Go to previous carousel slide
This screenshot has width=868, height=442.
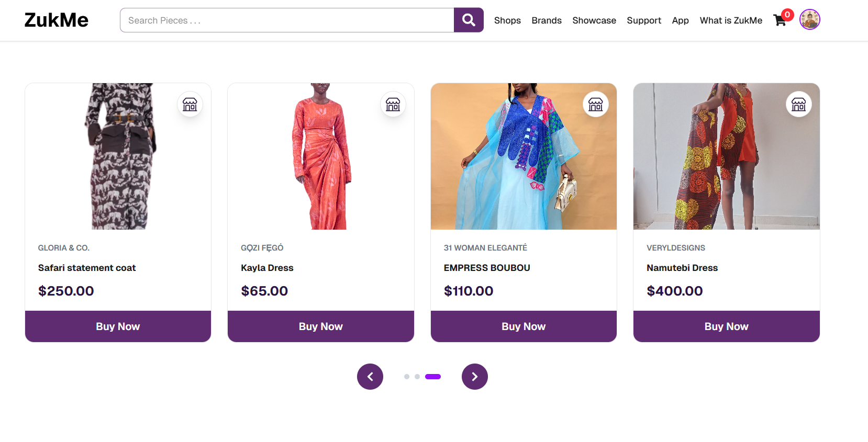(370, 377)
